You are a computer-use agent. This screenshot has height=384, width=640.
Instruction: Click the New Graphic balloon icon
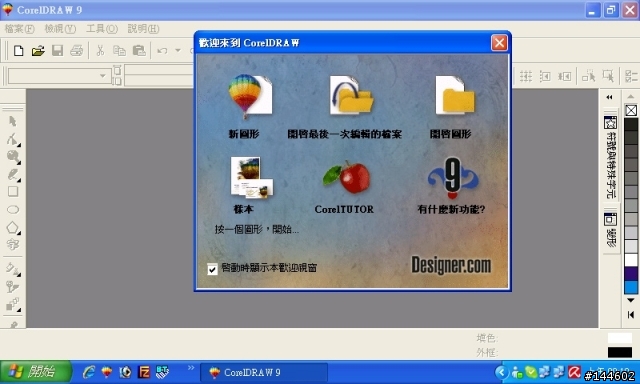coord(249,96)
